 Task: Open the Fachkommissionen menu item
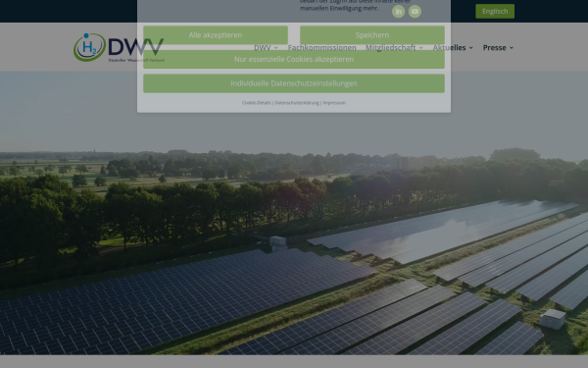click(321, 48)
